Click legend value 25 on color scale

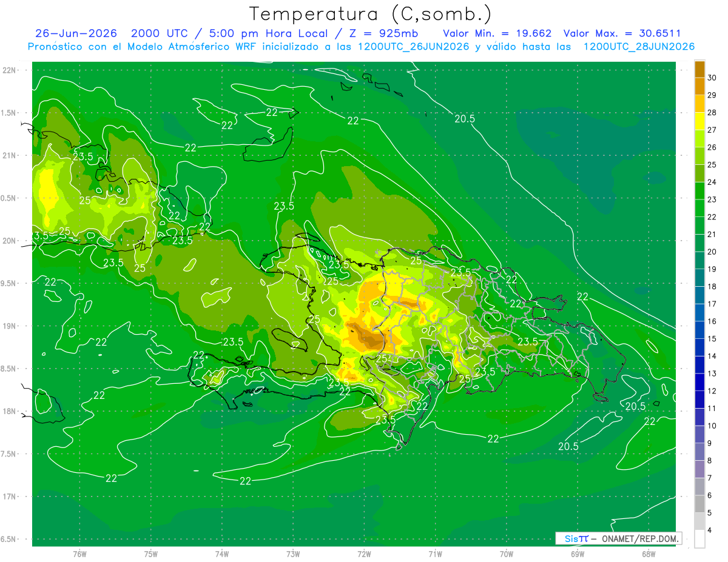tap(712, 164)
